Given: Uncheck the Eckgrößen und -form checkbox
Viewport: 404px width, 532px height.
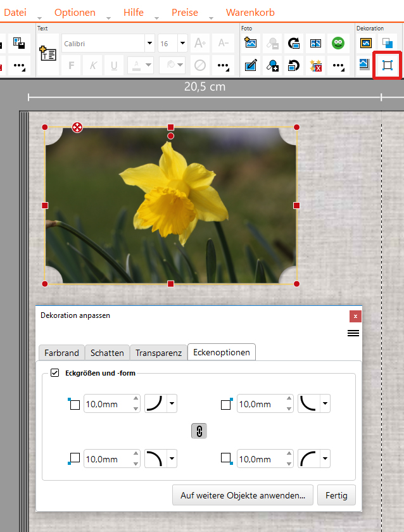Looking at the screenshot, I should pos(54,373).
